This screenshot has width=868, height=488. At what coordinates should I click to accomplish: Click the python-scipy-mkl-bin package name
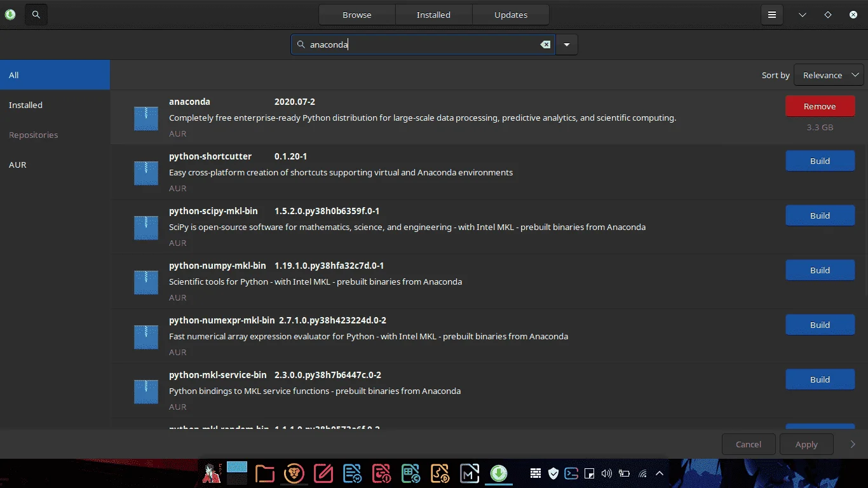214,211
